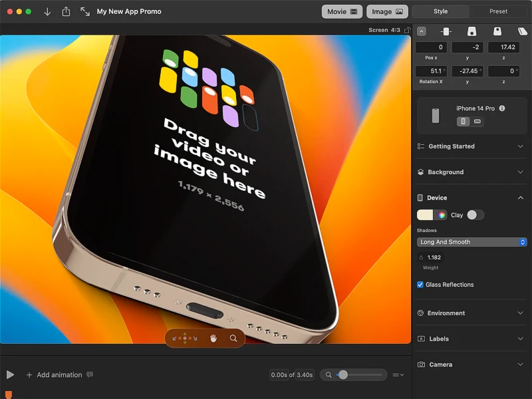Edit the Rotation X field showing 51.1
532x399 pixels.
(431, 71)
